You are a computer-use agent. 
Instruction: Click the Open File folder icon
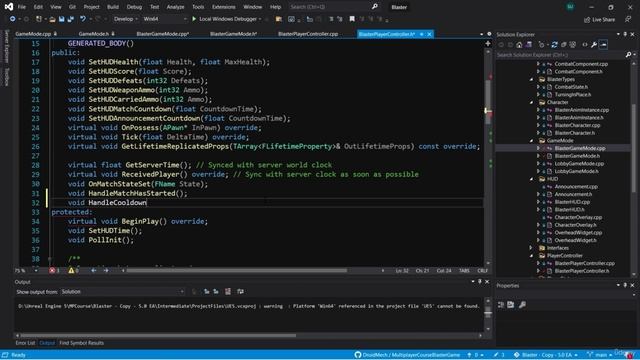click(x=52, y=19)
